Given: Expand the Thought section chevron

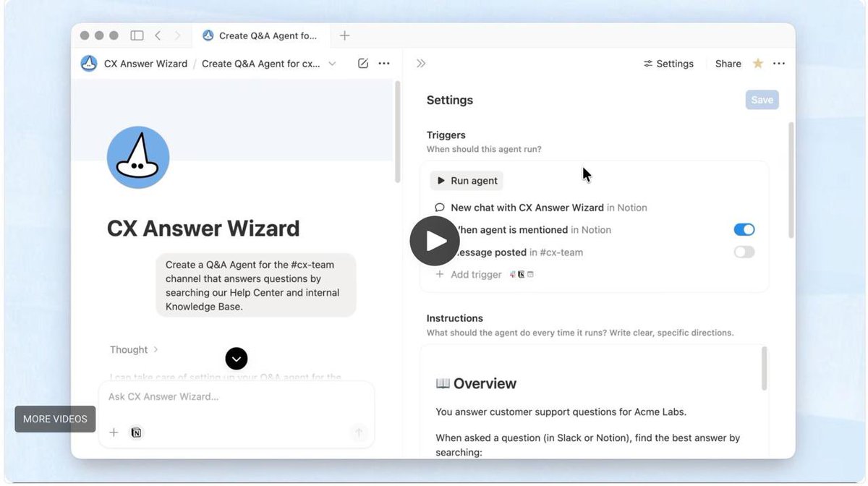Looking at the screenshot, I should [156, 350].
